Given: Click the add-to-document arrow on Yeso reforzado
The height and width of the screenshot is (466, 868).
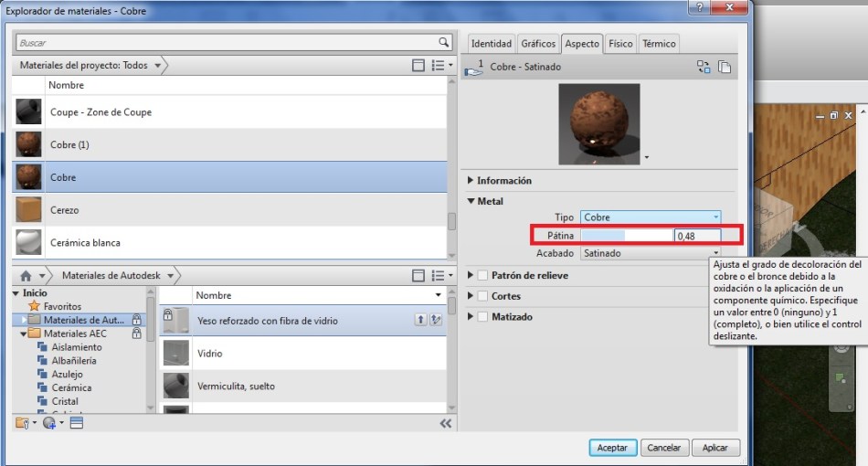Looking at the screenshot, I should point(420,319).
